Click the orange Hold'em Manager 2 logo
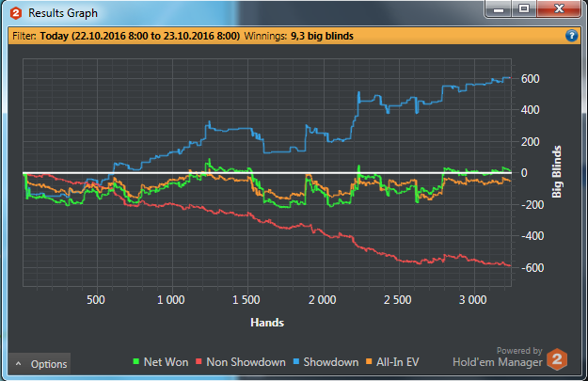588x381 pixels. pos(557,359)
